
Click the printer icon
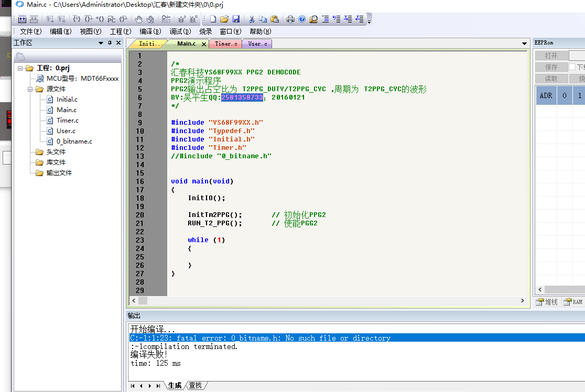[290, 19]
